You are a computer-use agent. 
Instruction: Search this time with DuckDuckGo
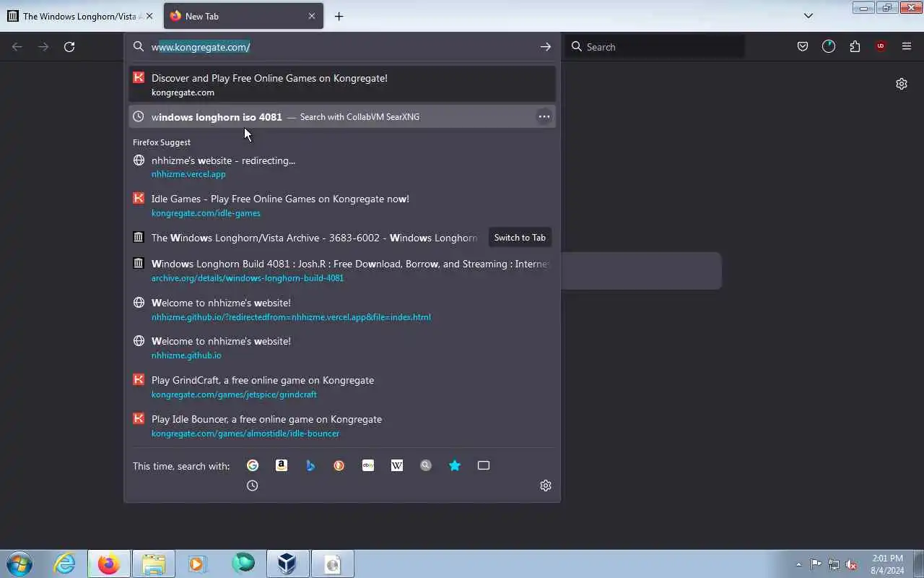339,465
